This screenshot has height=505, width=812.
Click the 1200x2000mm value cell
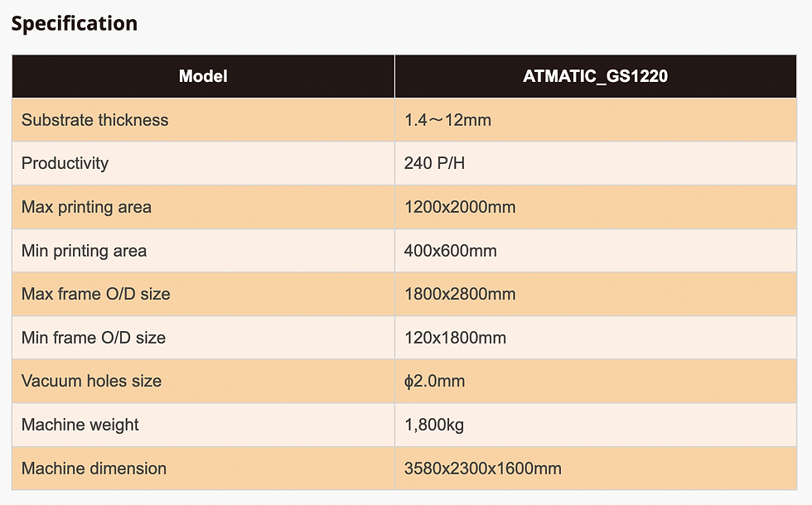(460, 207)
